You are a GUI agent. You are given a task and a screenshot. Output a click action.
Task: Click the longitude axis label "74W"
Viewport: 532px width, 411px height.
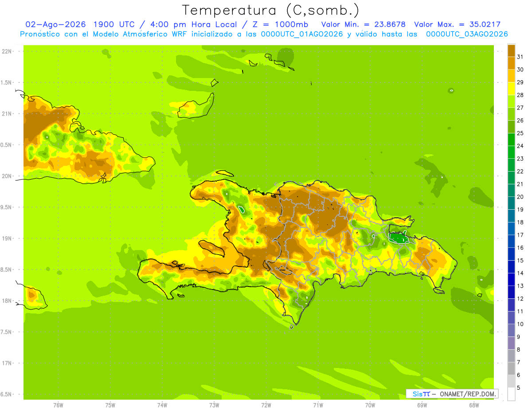point(162,405)
